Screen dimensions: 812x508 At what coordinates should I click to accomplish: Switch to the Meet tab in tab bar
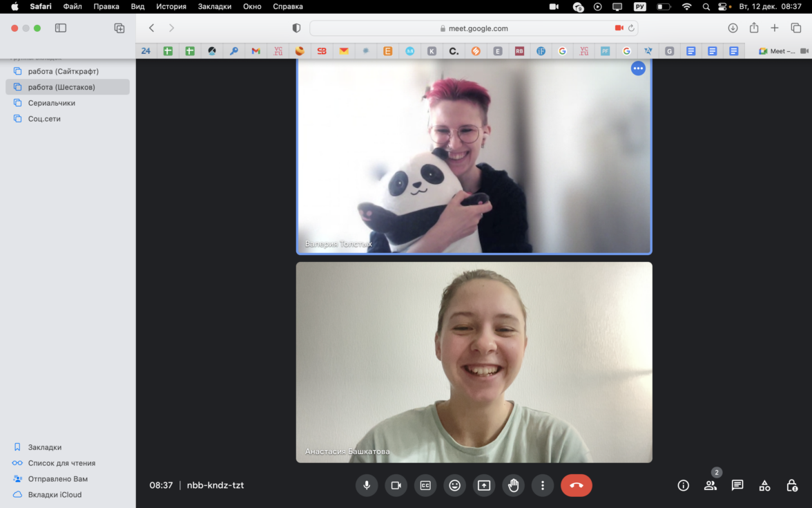pyautogui.click(x=778, y=51)
